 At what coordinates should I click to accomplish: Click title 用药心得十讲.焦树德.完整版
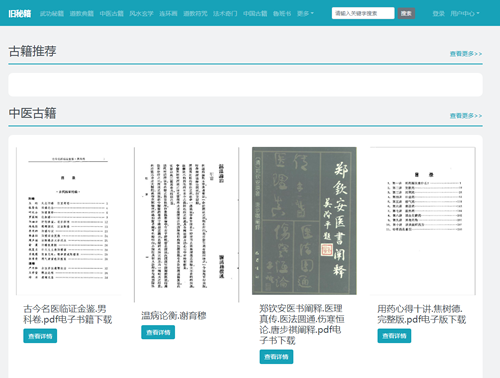tap(422, 314)
